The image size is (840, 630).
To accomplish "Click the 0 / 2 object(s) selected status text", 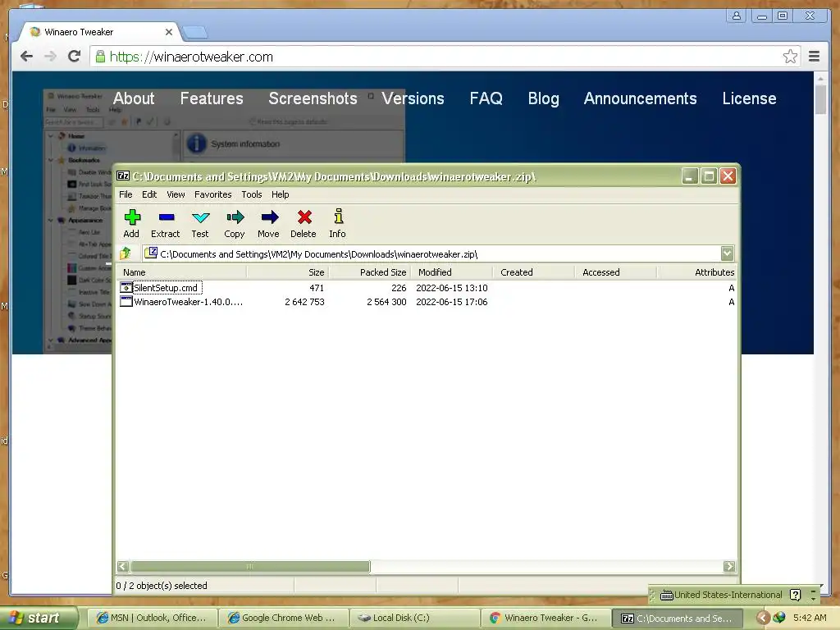I will pos(162,586).
